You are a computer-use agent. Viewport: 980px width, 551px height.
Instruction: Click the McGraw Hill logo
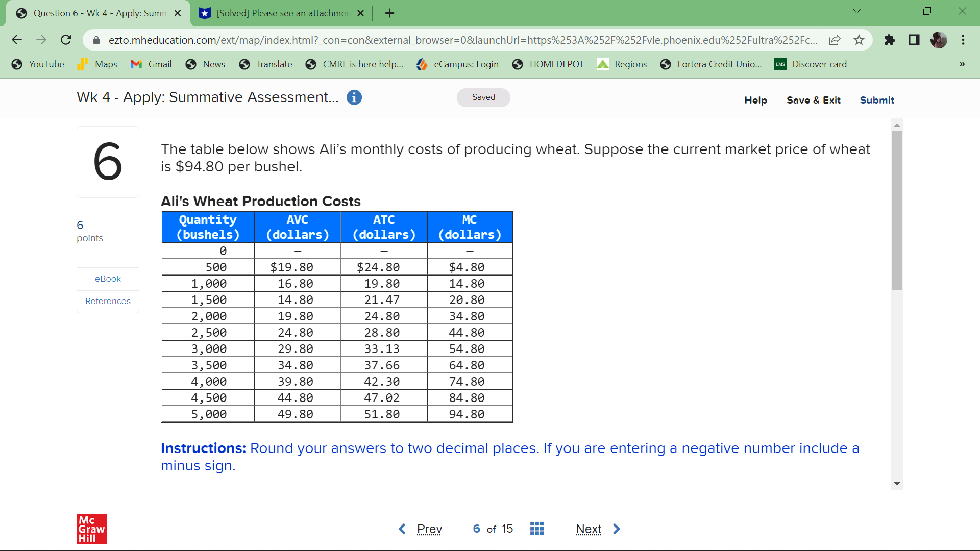(x=92, y=529)
